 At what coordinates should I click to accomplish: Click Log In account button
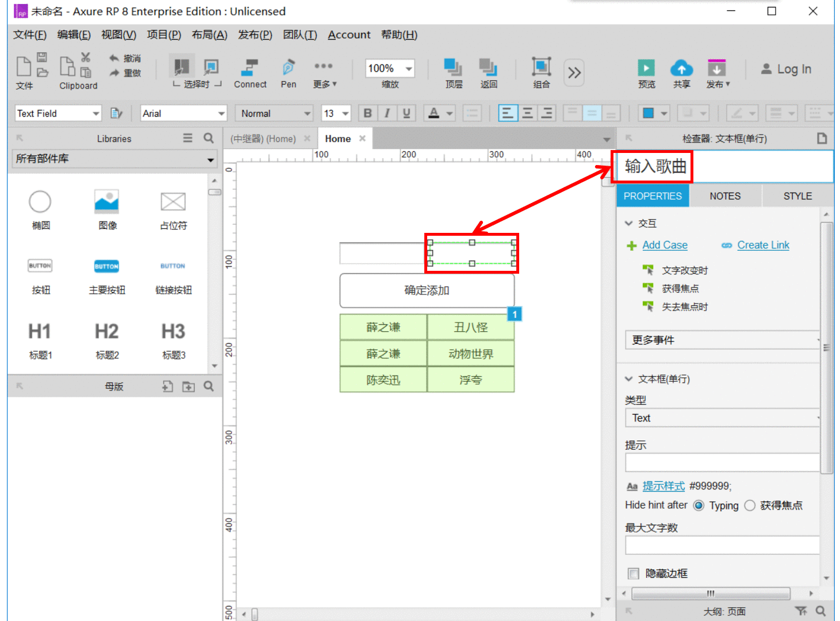click(x=786, y=69)
